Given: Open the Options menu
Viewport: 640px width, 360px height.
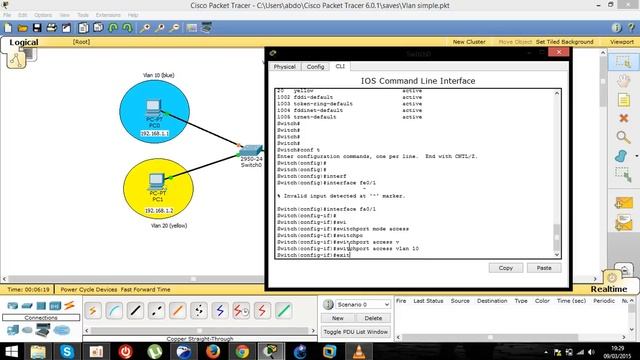Looking at the screenshot, I should (x=43, y=15).
